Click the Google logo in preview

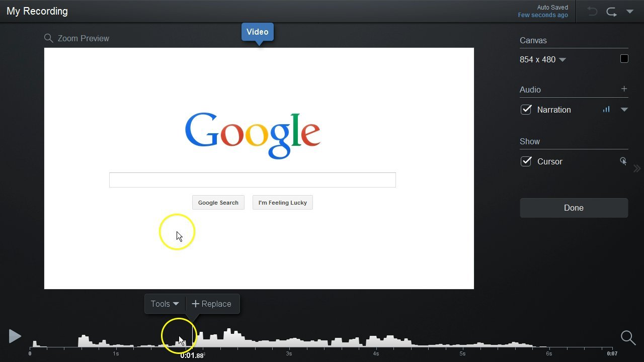tap(253, 135)
